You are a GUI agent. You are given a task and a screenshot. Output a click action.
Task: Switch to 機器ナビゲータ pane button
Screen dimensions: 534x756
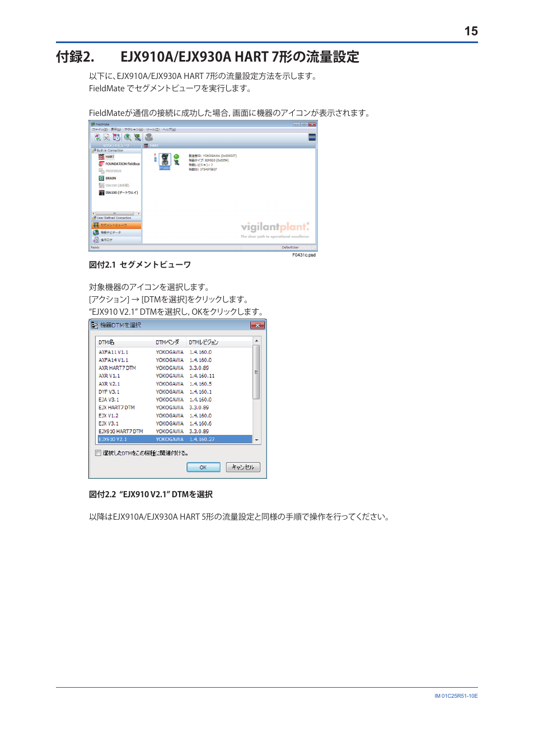tap(116, 232)
